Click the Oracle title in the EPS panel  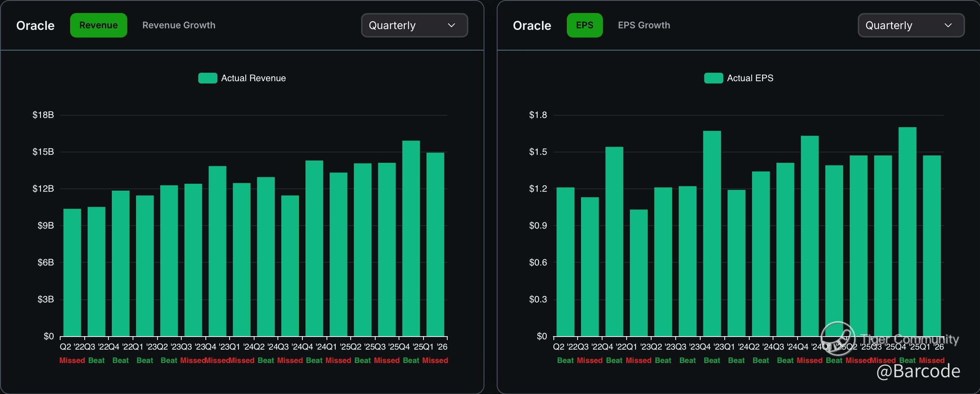point(532,25)
